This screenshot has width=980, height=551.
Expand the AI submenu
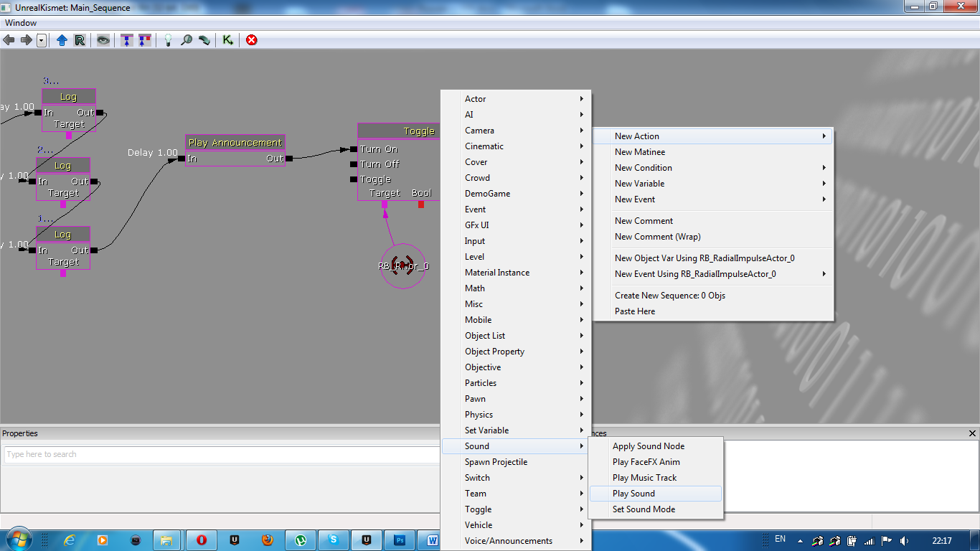point(516,115)
